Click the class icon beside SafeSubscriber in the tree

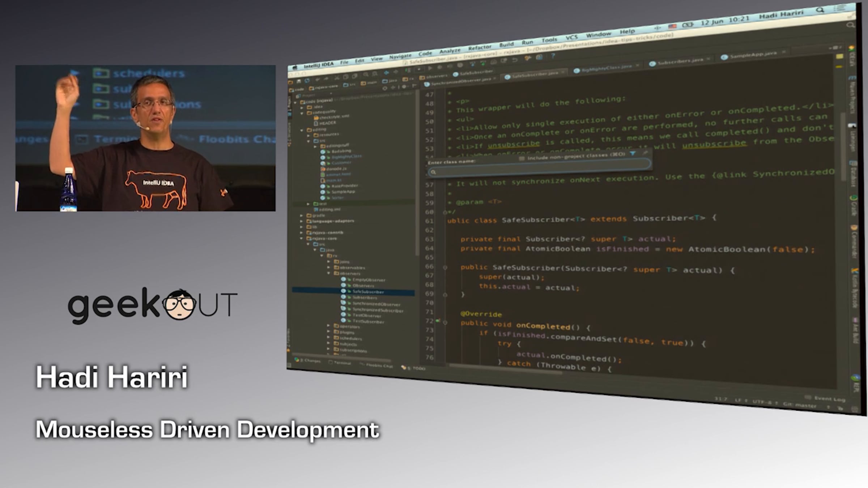[x=344, y=291]
